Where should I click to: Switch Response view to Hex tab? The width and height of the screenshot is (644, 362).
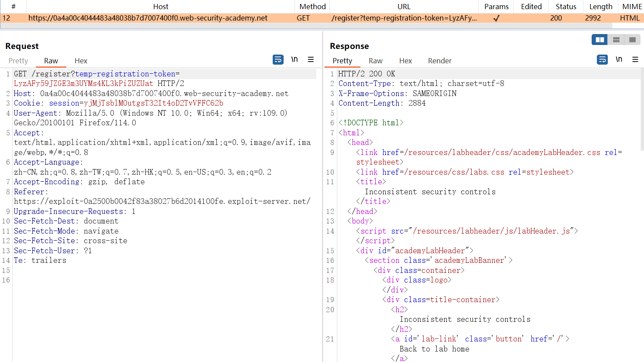click(405, 61)
